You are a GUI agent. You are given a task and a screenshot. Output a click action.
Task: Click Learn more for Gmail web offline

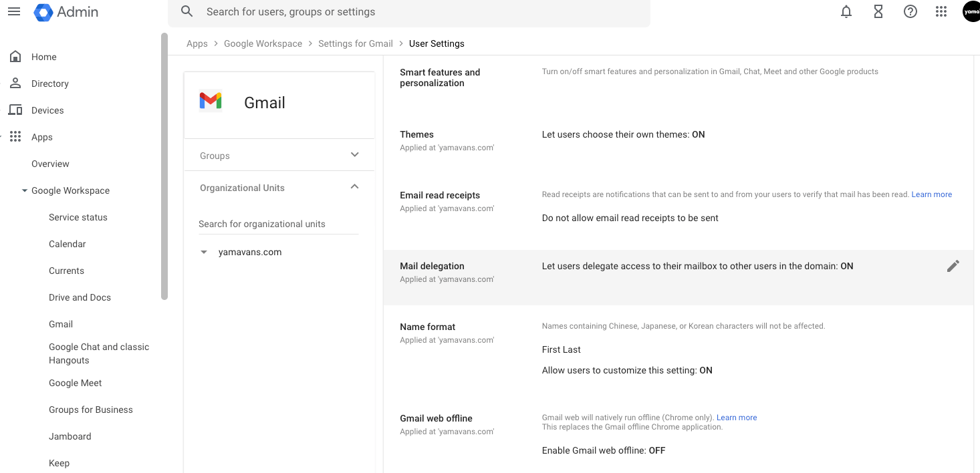(x=737, y=418)
